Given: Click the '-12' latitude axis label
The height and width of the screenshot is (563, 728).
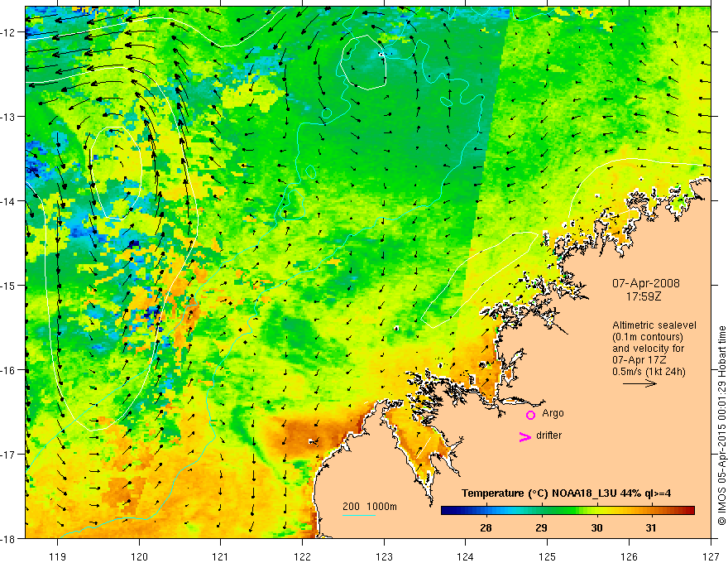Looking at the screenshot, I should (x=8, y=32).
